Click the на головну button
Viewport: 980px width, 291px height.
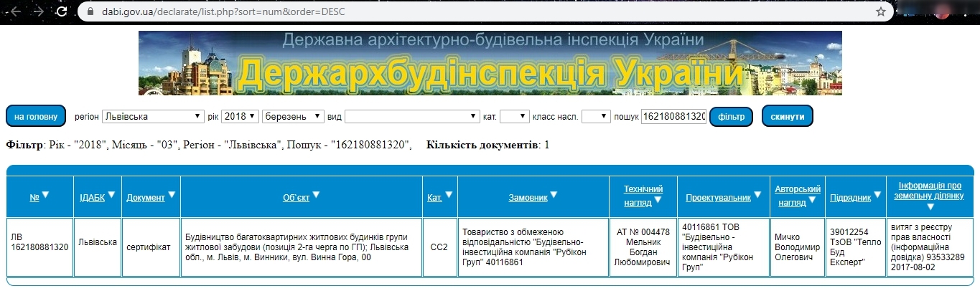(x=36, y=115)
